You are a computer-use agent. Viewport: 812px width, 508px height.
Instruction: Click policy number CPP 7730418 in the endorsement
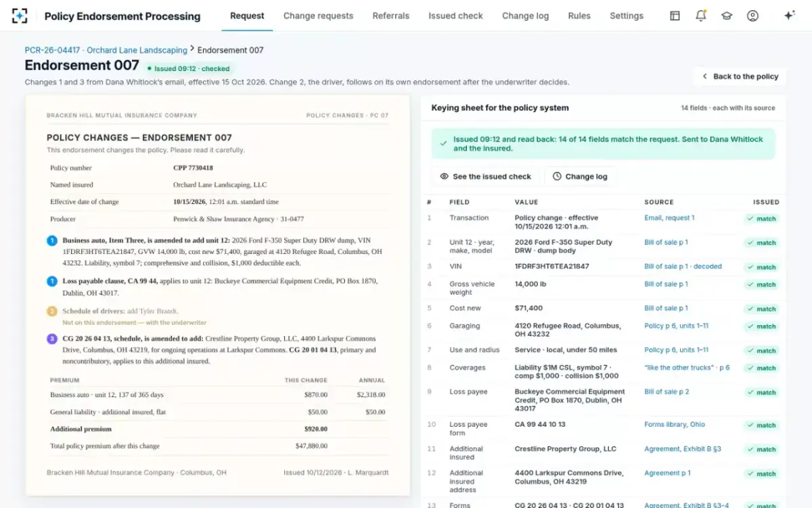(193, 168)
